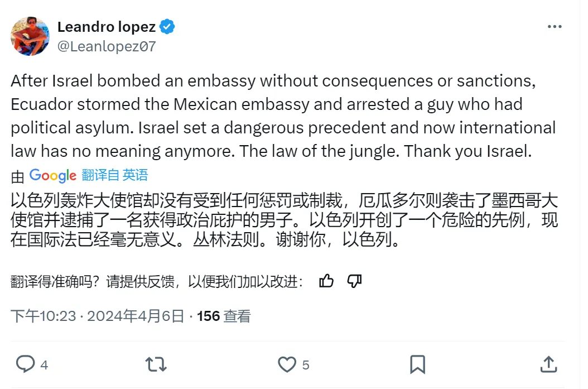Open the @Leanlopez07 handle link

coord(107,46)
